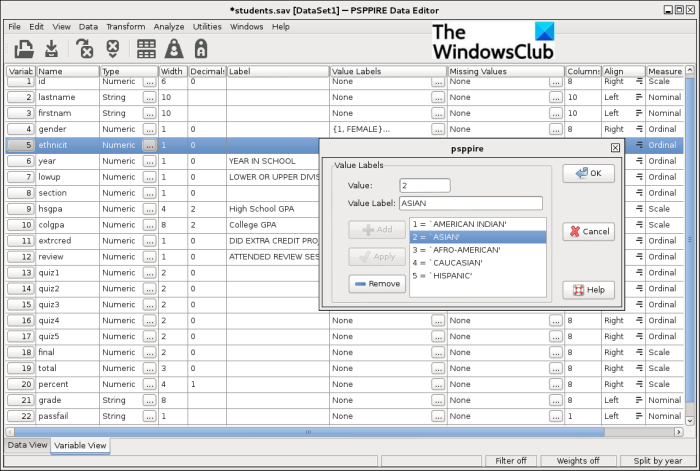Click the Save toolbar icon
This screenshot has height=471, width=700.
coord(52,49)
